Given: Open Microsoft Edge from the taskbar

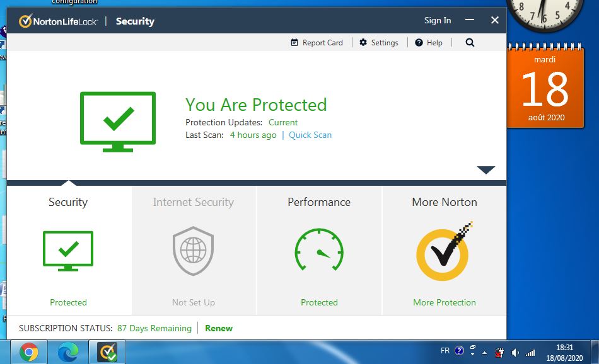Looking at the screenshot, I should pyautogui.click(x=68, y=352).
